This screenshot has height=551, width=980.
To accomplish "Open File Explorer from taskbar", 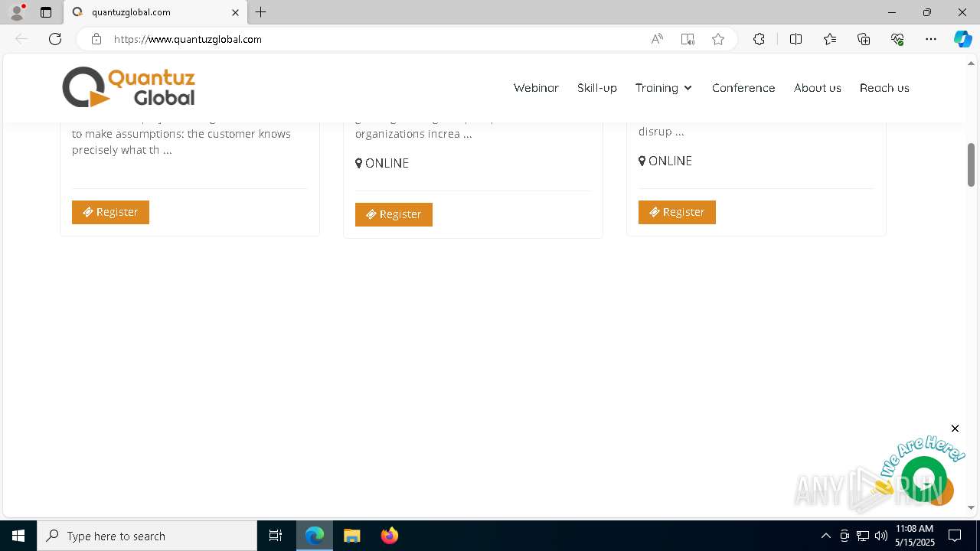I will click(352, 536).
